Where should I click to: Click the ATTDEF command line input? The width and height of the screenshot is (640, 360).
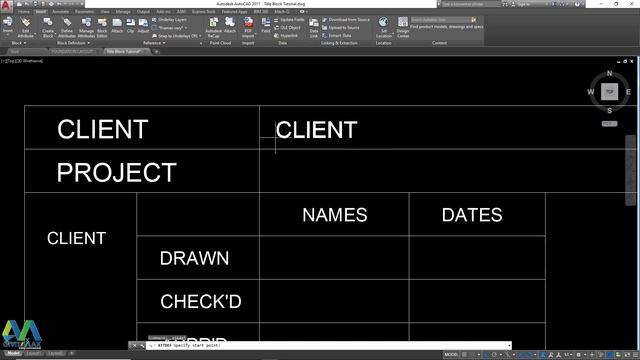click(x=329, y=346)
